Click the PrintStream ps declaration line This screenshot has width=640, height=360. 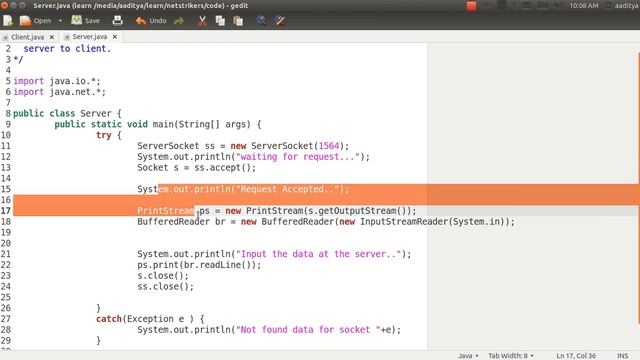277,211
